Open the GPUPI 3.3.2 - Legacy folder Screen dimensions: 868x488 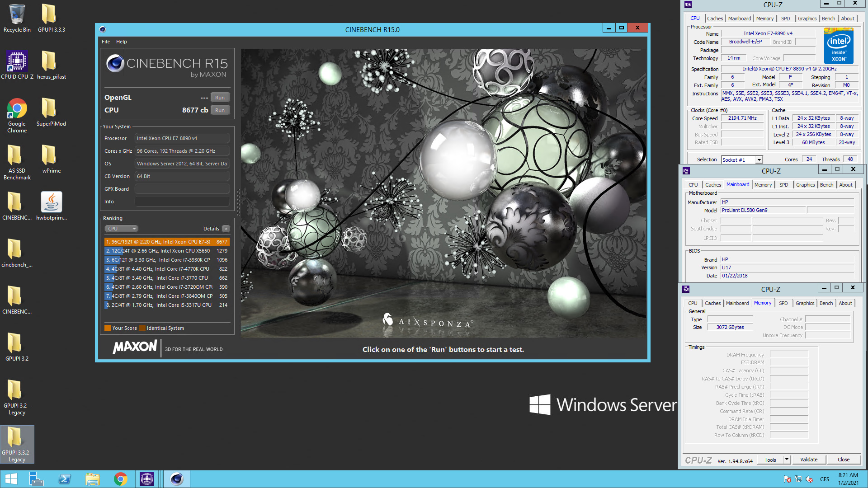[x=17, y=444]
